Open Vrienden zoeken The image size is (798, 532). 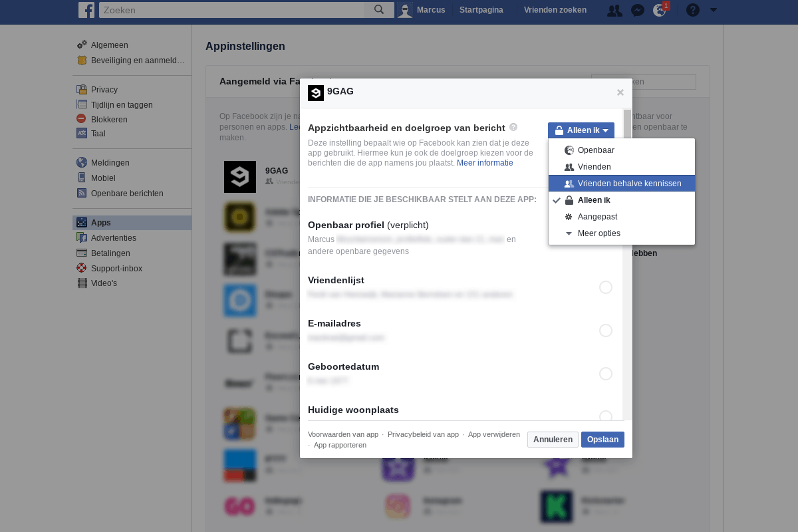click(555, 10)
